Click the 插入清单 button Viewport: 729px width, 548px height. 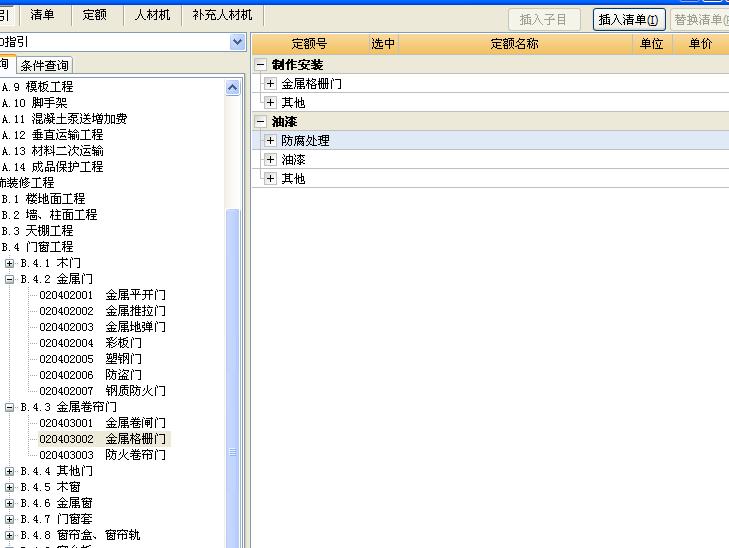[x=629, y=20]
